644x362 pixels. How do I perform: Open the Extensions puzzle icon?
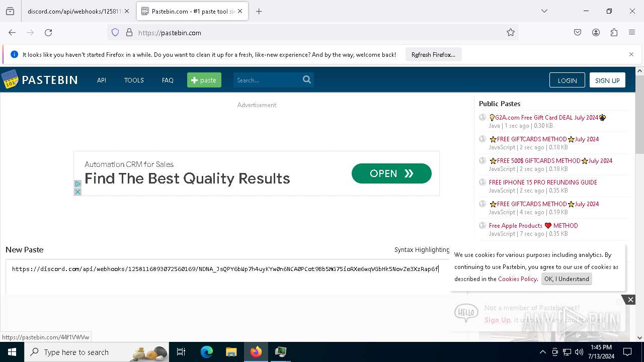614,32
